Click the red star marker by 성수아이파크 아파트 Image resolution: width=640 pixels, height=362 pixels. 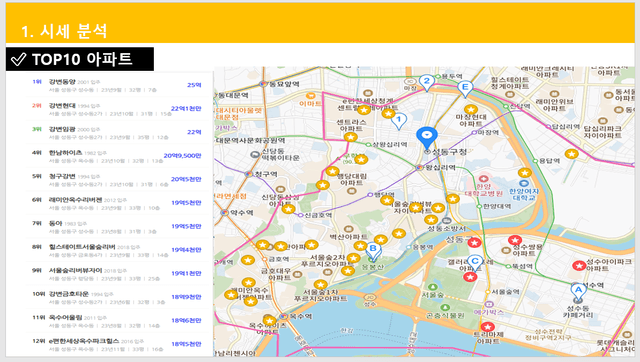[x=579, y=266]
